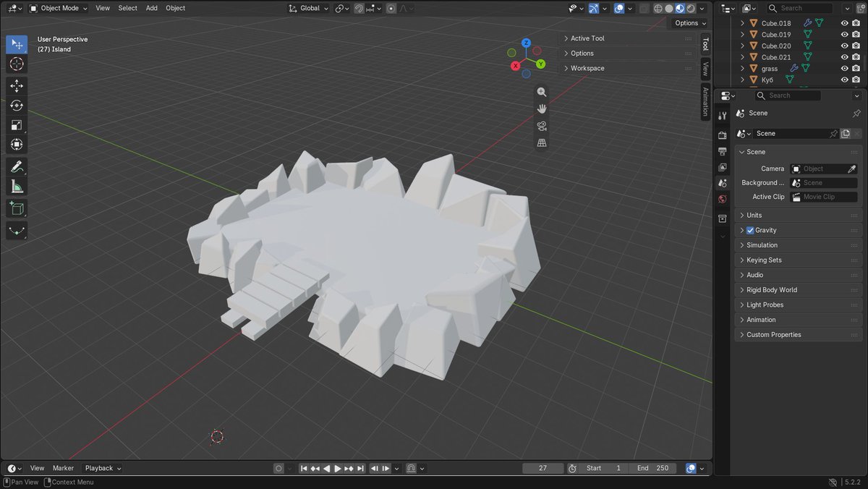Open the Select menu
868x489 pixels.
(x=127, y=8)
